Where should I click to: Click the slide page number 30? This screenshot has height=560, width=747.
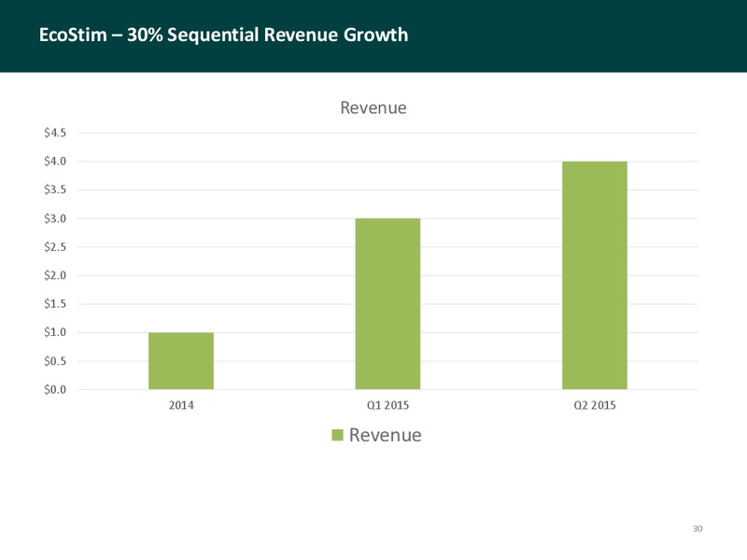click(698, 528)
